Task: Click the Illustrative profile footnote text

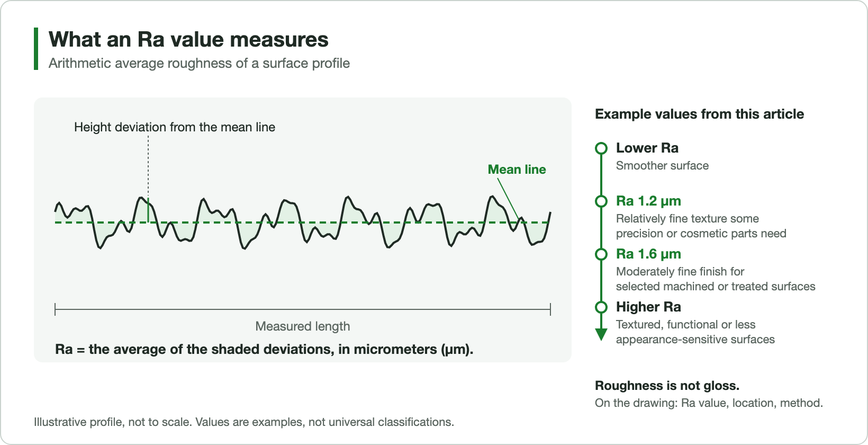Action: 244,422
